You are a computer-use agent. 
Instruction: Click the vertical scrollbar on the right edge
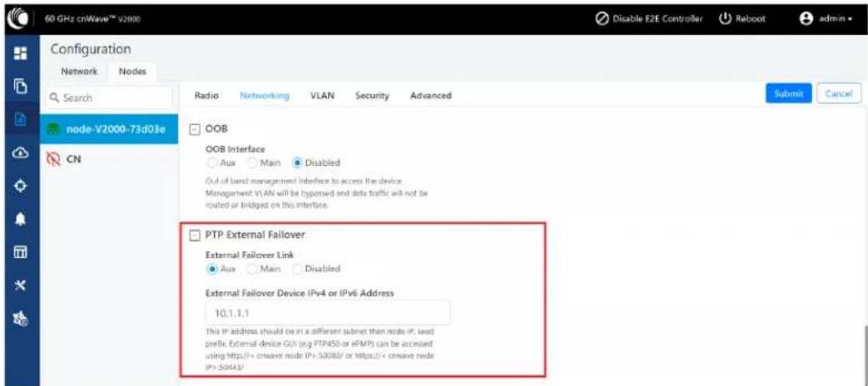coord(865,354)
